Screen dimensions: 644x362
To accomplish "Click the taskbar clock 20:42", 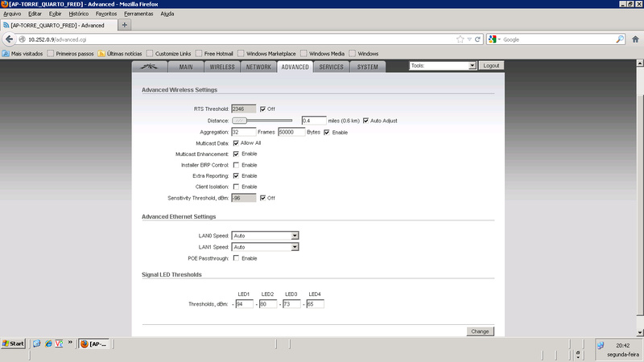I will click(x=622, y=345).
